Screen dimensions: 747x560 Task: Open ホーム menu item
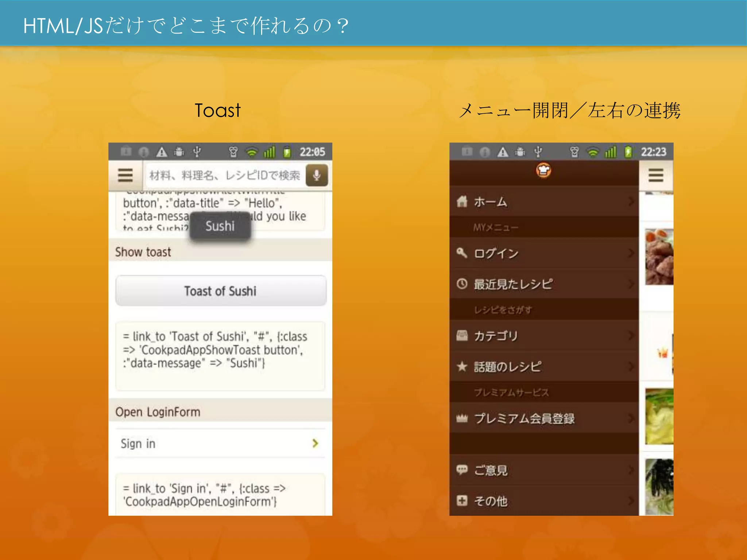(544, 201)
